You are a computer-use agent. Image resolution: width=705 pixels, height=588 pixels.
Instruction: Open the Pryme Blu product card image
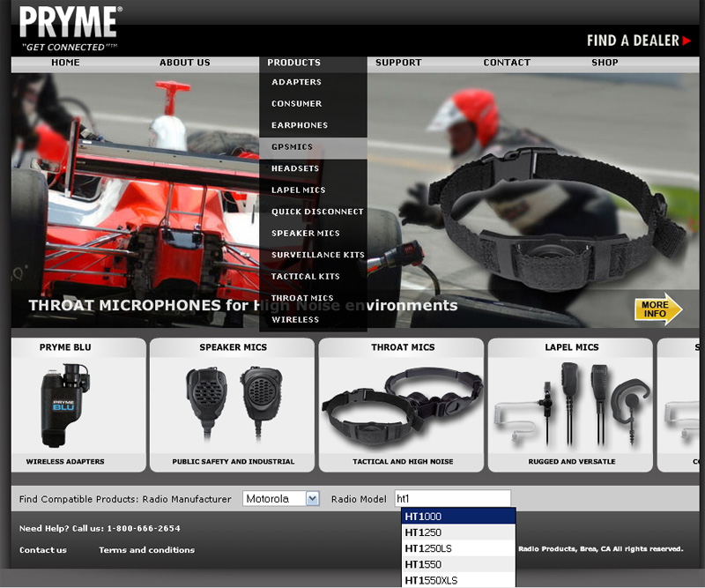65,405
